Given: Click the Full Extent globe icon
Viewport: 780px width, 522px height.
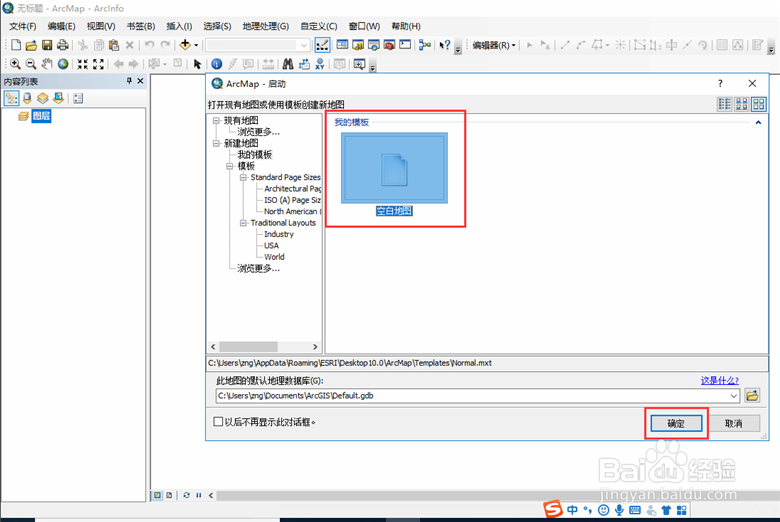Looking at the screenshot, I should pos(63,64).
